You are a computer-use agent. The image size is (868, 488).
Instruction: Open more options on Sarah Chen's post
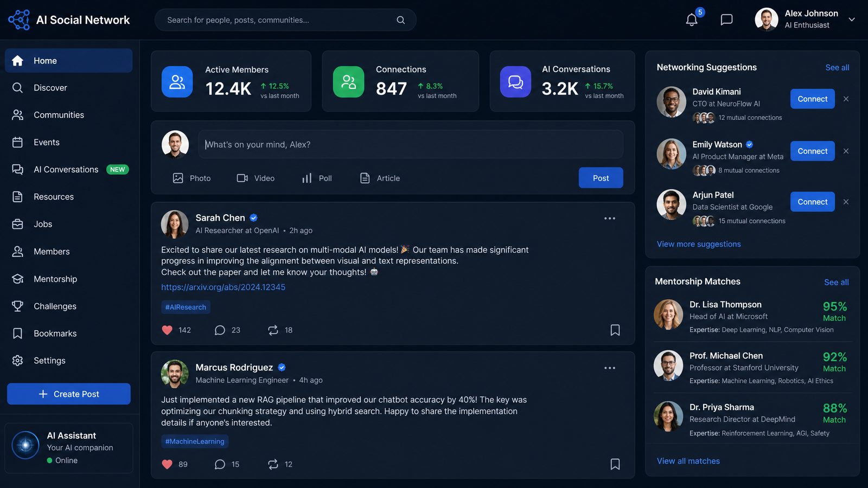point(610,219)
